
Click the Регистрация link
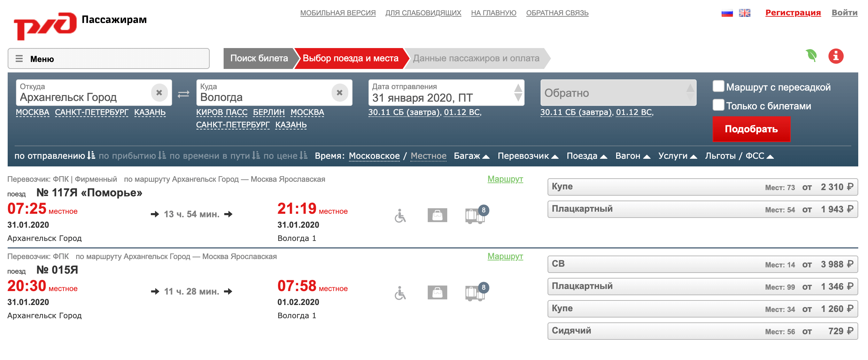point(793,13)
